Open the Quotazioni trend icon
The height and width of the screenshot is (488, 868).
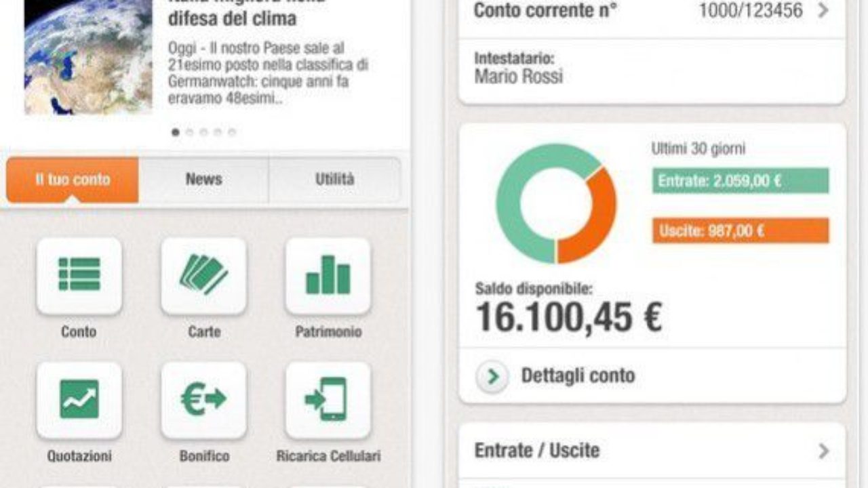pos(79,400)
